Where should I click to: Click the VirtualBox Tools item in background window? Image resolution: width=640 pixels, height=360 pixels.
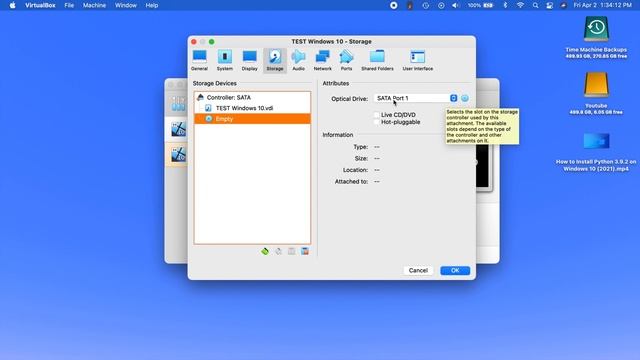178,104
